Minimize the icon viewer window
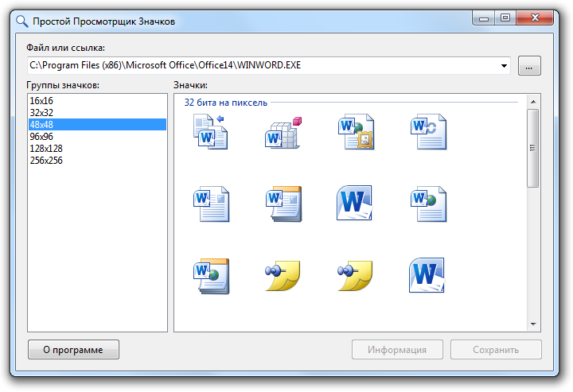 coord(484,17)
